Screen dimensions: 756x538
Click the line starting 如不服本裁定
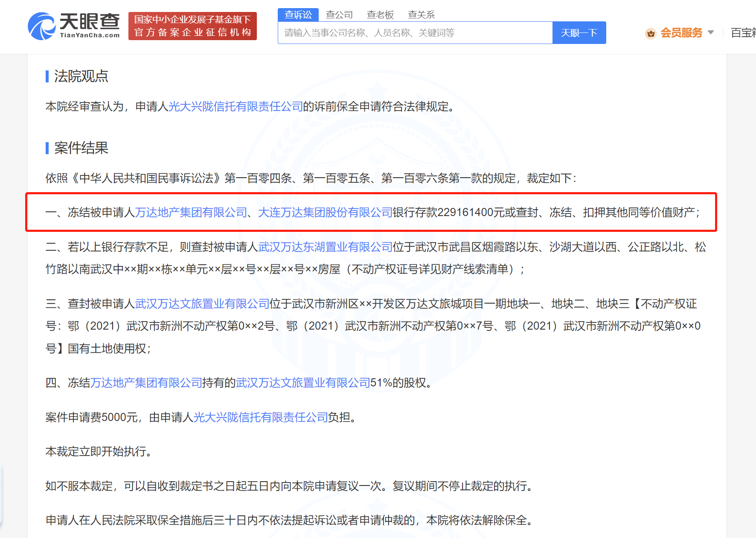[289, 486]
